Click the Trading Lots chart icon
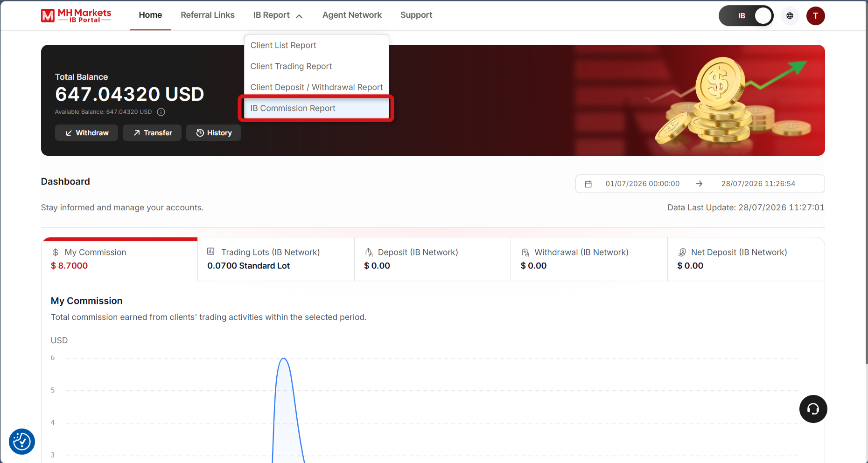Image resolution: width=868 pixels, height=463 pixels. tap(211, 251)
